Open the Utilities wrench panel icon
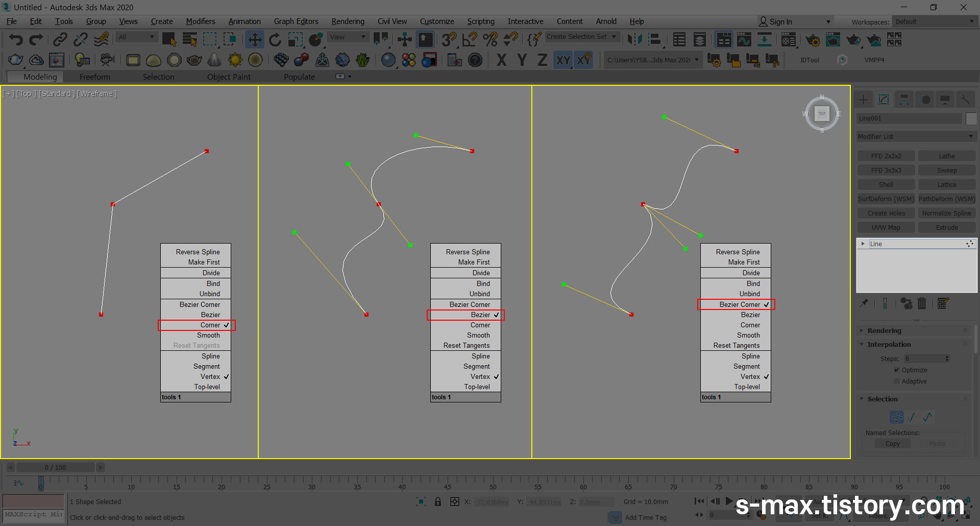This screenshot has height=526, width=980. pyautogui.click(x=965, y=100)
